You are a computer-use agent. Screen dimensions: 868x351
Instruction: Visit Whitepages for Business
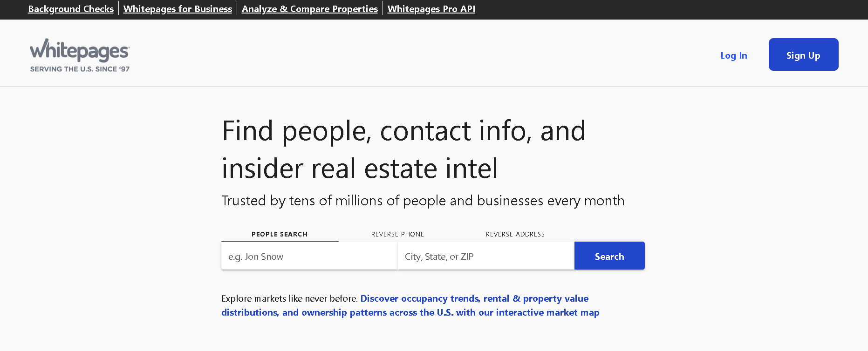(x=177, y=8)
